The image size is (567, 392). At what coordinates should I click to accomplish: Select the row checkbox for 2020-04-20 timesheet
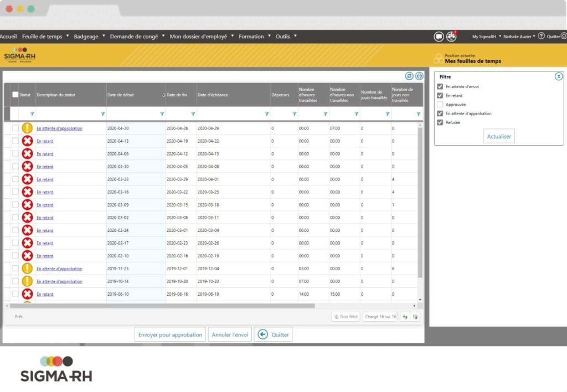pyautogui.click(x=15, y=128)
